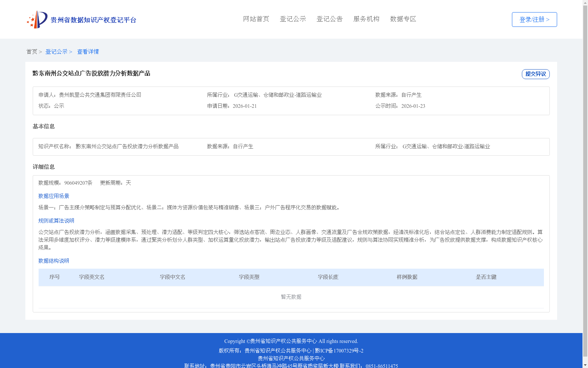The image size is (588, 368).
Task: Open 数据专区 in the navigation bar
Action: [403, 19]
